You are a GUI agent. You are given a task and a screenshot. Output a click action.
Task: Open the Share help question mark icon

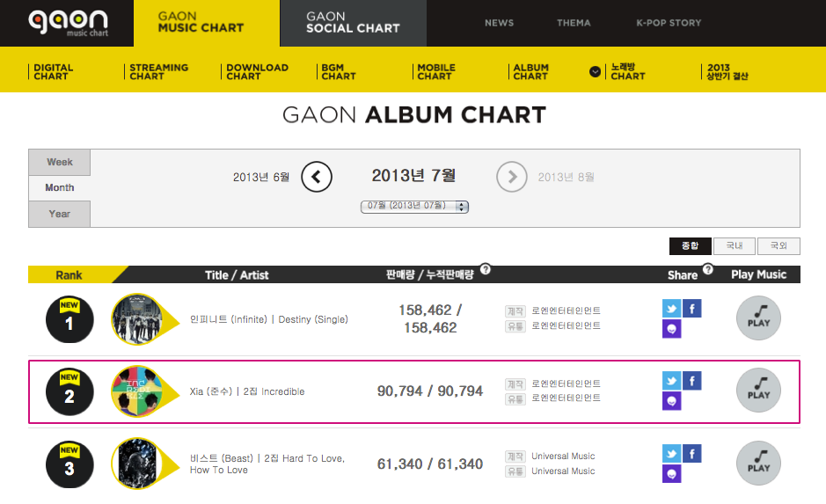708,270
